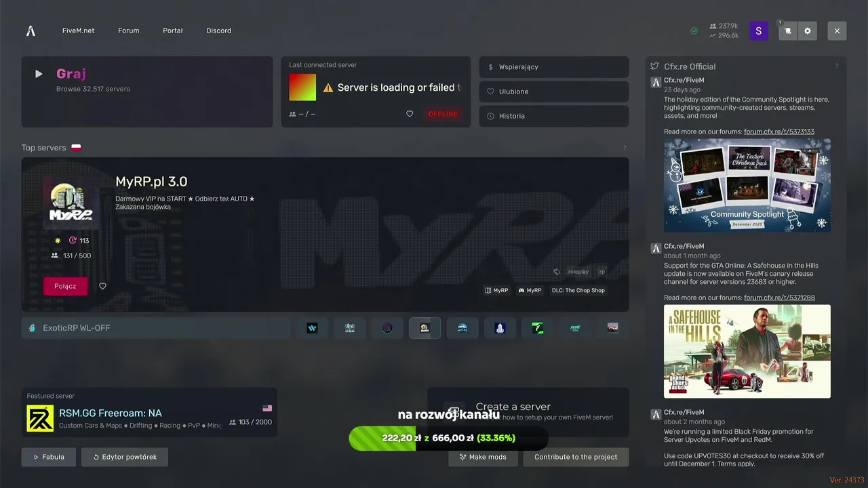Click the Make mods button
The height and width of the screenshot is (488, 868).
[x=484, y=457]
